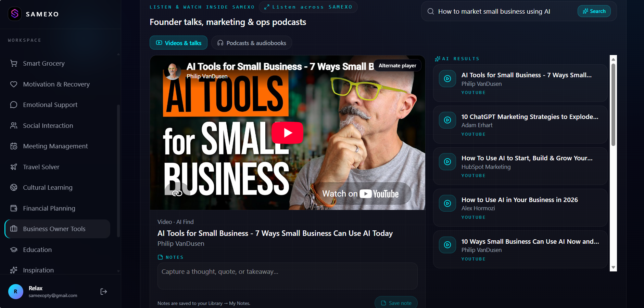This screenshot has width=644, height=308.
Task: Click Philip VanDusen channel avatar in video
Action: pos(173,71)
